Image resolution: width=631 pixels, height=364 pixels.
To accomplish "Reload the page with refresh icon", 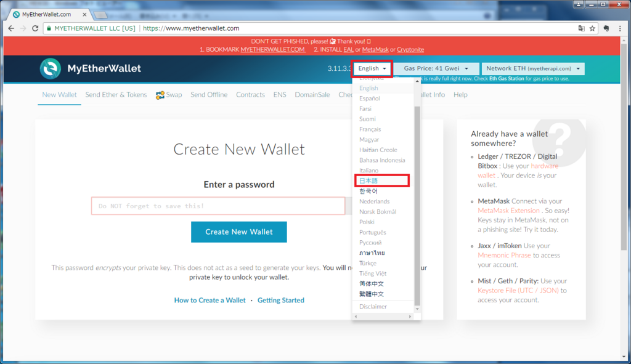I will (x=35, y=28).
